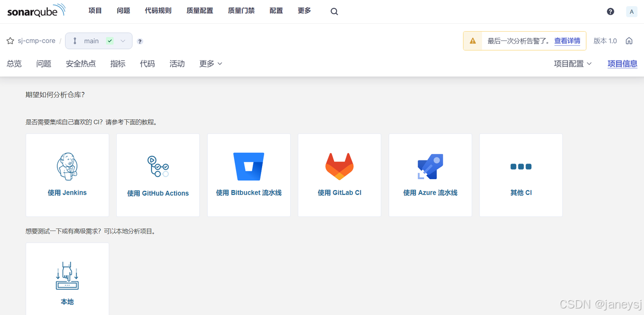The width and height of the screenshot is (644, 315).
Task: Switch to the 总览 tab
Action: tap(14, 63)
